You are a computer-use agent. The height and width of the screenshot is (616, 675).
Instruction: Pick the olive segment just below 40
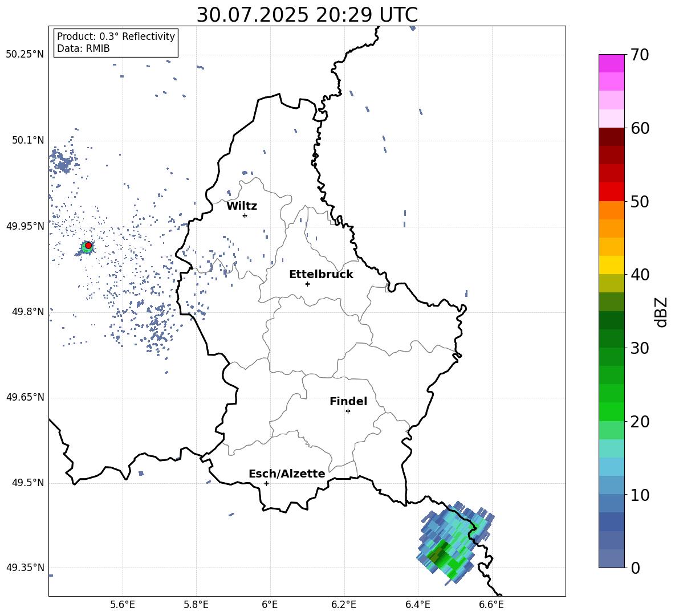coord(612,283)
